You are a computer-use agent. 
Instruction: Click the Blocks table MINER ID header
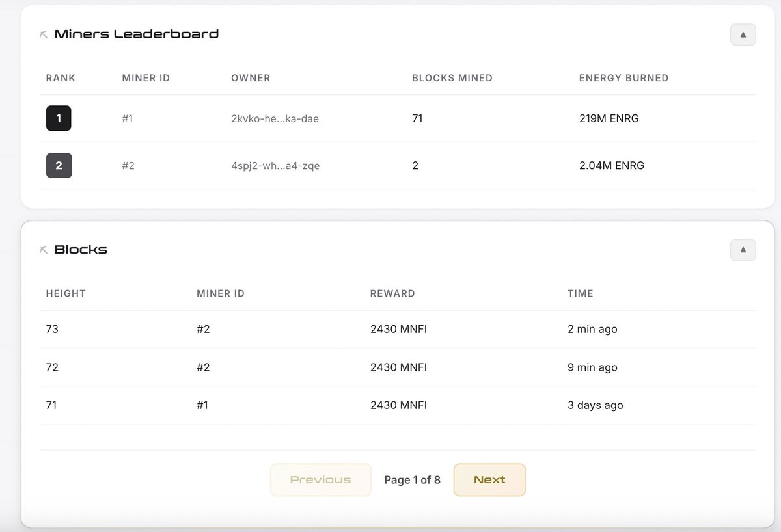221,293
